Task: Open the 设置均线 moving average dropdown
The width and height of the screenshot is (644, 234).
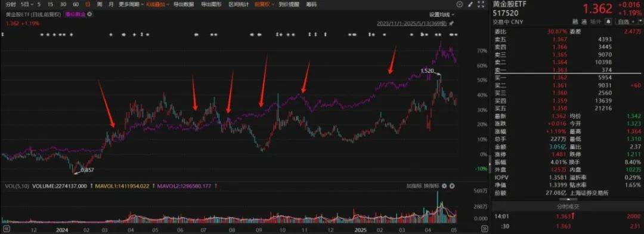Action: pos(442,14)
